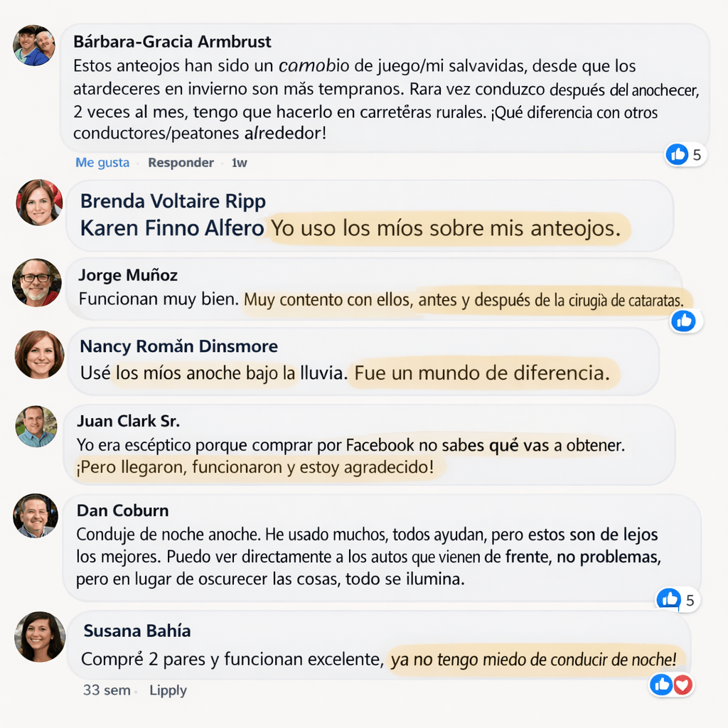Open Susana Bahía's profile photo
This screenshot has height=728, width=728.
coord(40,636)
